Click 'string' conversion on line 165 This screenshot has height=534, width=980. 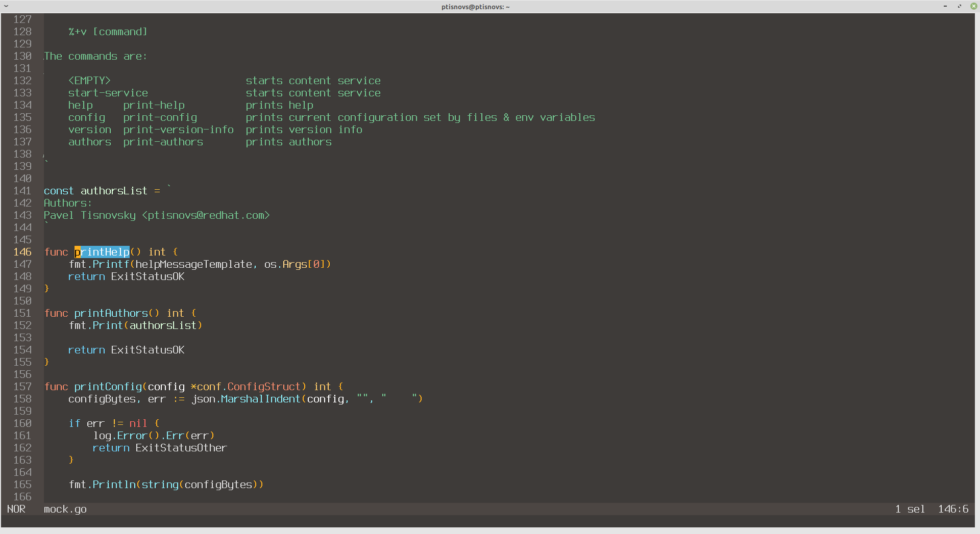tap(160, 485)
